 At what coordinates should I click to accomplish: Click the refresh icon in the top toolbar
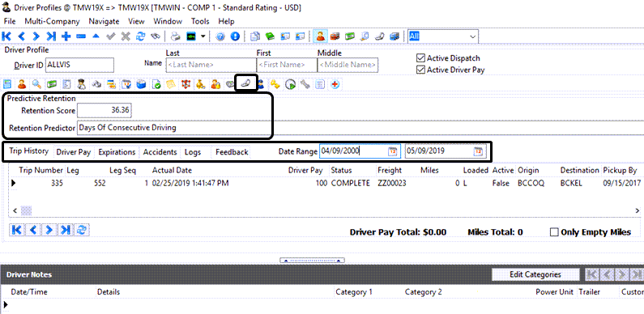(x=140, y=36)
